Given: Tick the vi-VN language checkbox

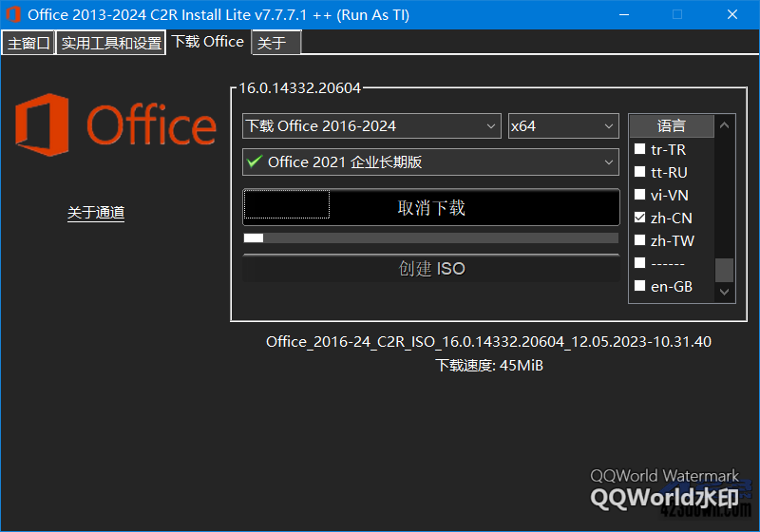Looking at the screenshot, I should 639,195.
